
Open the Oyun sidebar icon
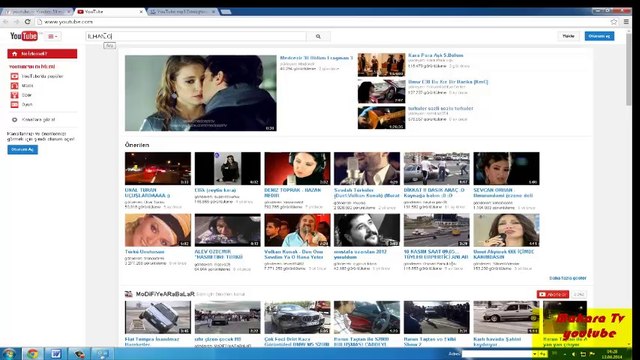coord(14,104)
